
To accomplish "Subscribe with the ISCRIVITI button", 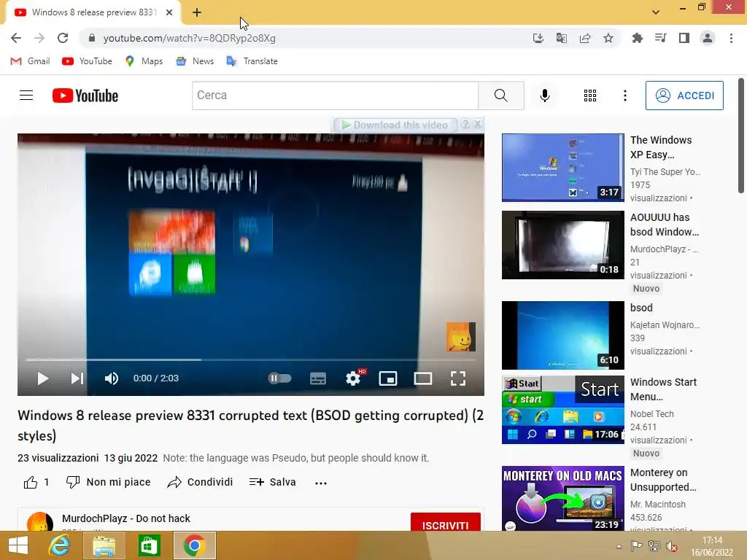I will click(446, 522).
